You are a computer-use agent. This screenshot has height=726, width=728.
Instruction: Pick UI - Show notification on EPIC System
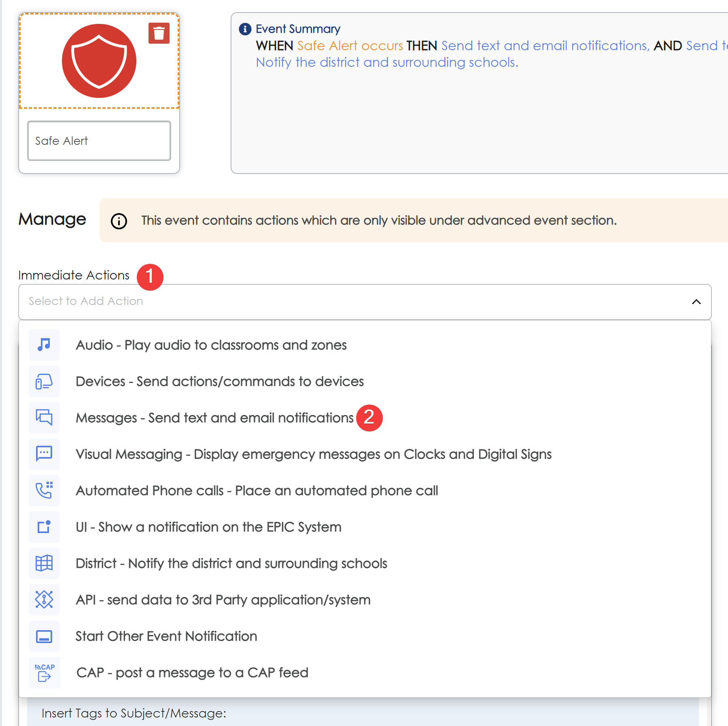pos(208,527)
